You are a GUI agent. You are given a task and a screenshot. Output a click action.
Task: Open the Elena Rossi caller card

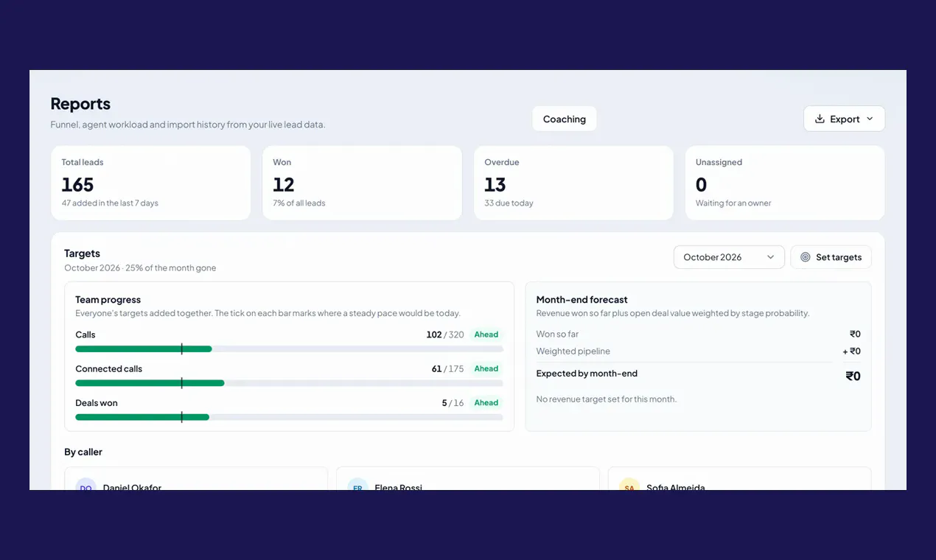pyautogui.click(x=468, y=479)
